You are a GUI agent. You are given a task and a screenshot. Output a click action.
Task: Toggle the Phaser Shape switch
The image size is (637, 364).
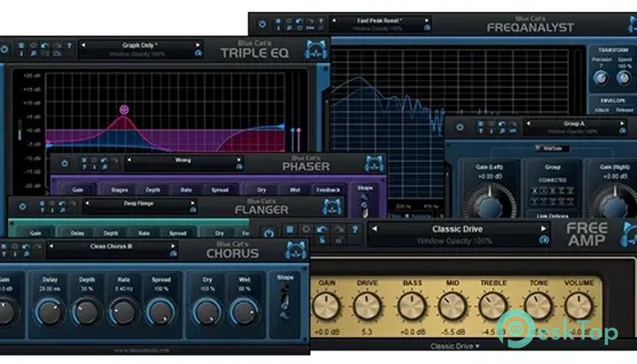click(365, 207)
